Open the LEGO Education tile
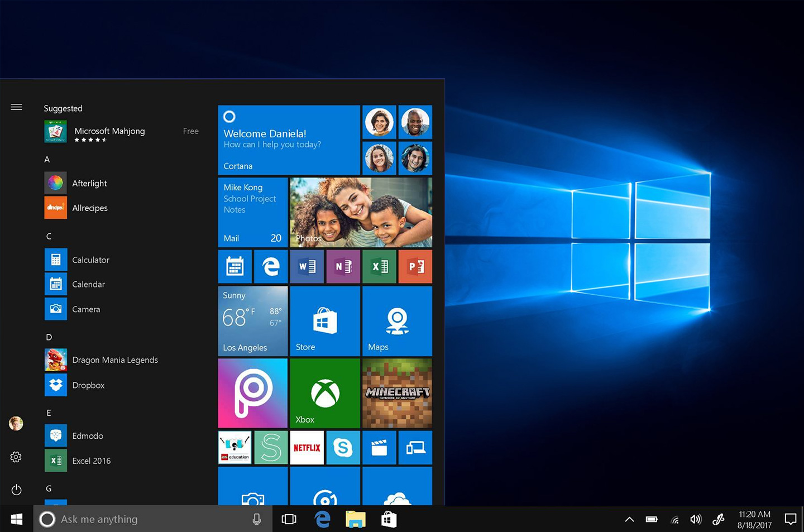The height and width of the screenshot is (532, 804). 234,447
